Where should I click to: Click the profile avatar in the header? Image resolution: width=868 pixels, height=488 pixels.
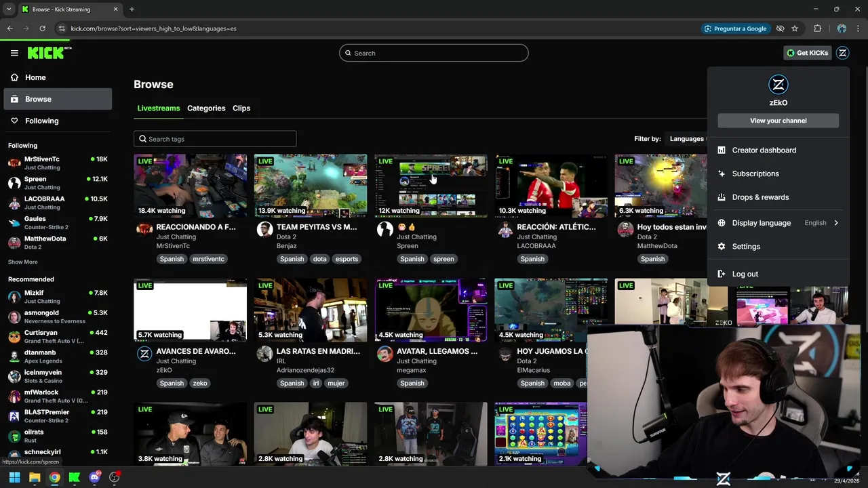(x=842, y=53)
